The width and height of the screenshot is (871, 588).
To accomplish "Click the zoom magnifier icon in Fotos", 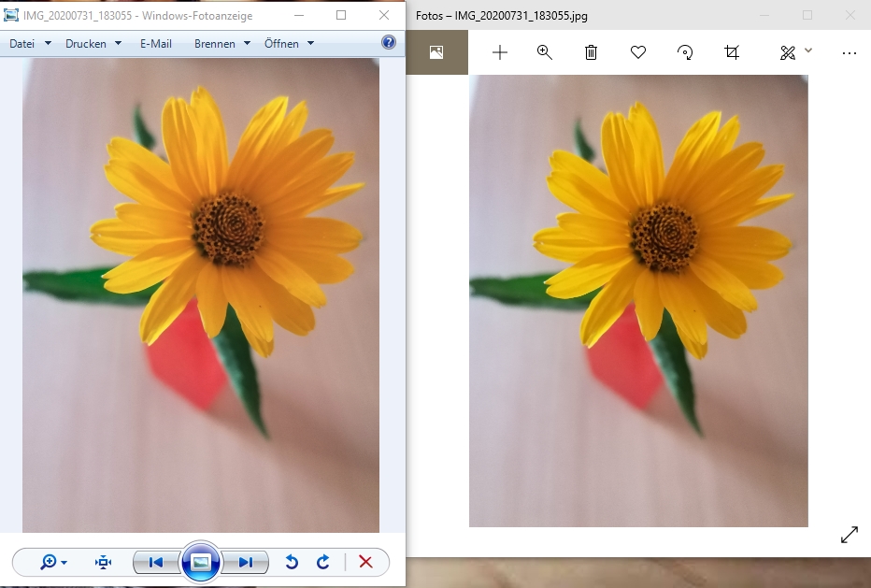I will coord(545,52).
